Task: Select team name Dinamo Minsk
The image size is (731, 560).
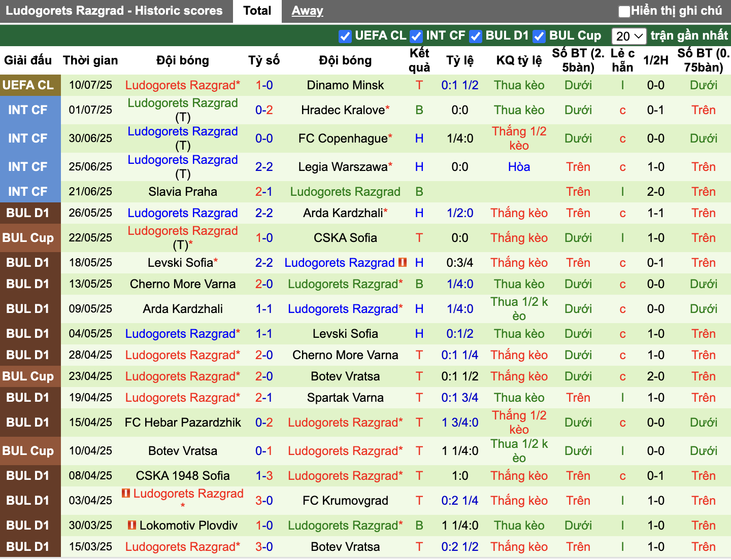Action: click(x=345, y=85)
